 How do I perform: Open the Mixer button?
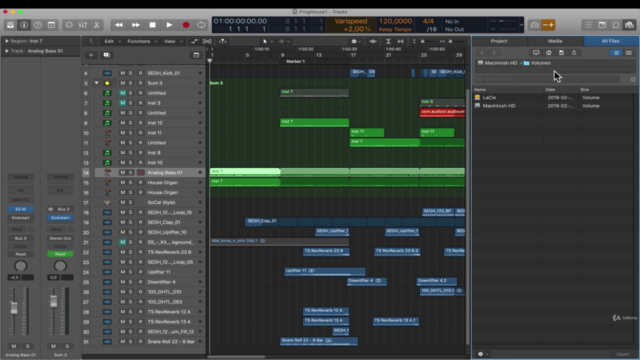click(x=83, y=25)
